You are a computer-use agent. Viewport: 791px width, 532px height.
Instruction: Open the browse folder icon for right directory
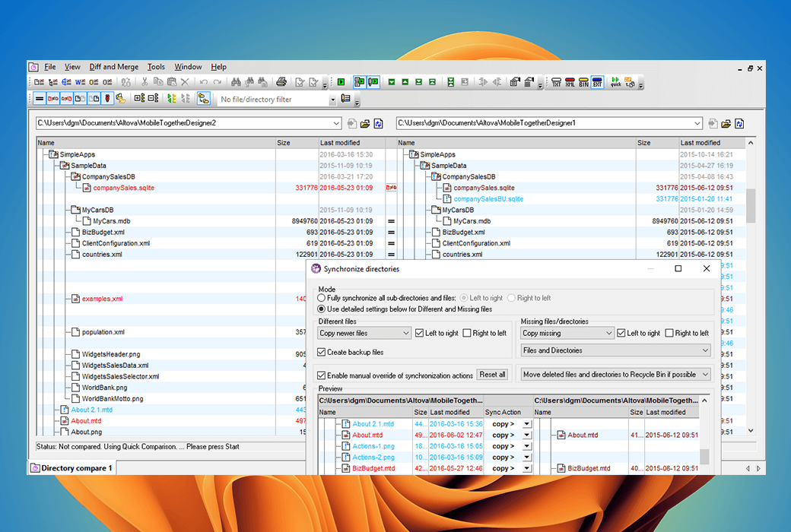tap(726, 124)
